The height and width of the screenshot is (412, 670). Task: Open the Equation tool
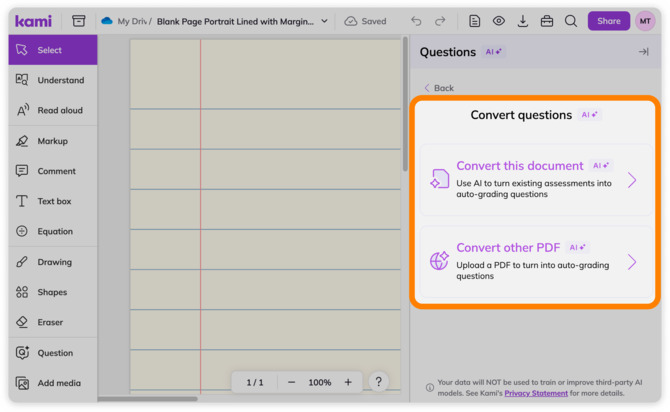[53, 231]
